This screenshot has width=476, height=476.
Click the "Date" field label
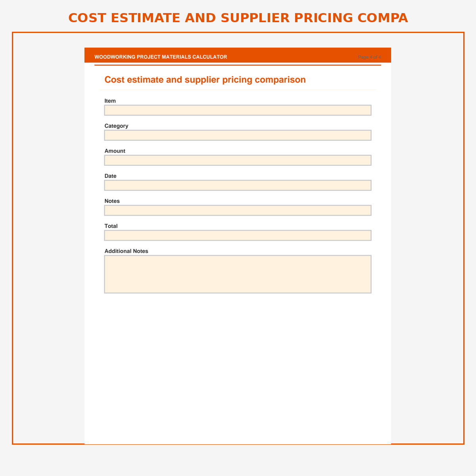[110, 176]
